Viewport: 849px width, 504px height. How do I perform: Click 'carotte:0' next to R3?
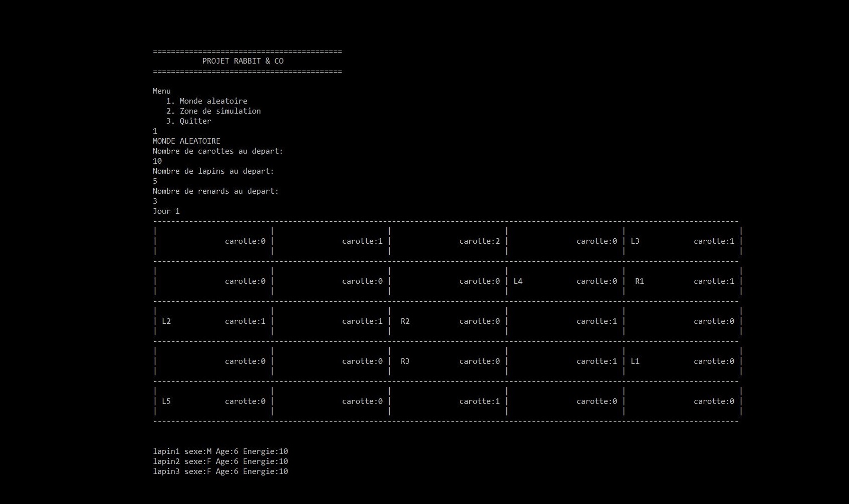tap(479, 361)
